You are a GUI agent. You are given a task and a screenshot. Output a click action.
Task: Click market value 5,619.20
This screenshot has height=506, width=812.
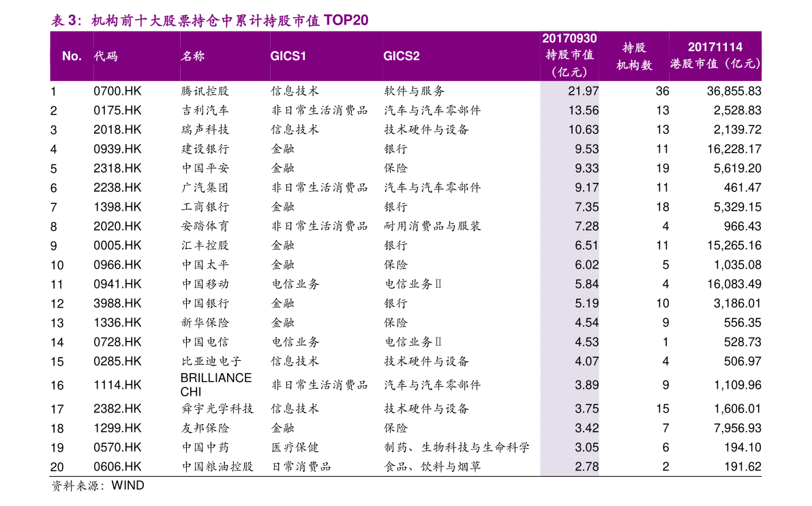point(737,168)
